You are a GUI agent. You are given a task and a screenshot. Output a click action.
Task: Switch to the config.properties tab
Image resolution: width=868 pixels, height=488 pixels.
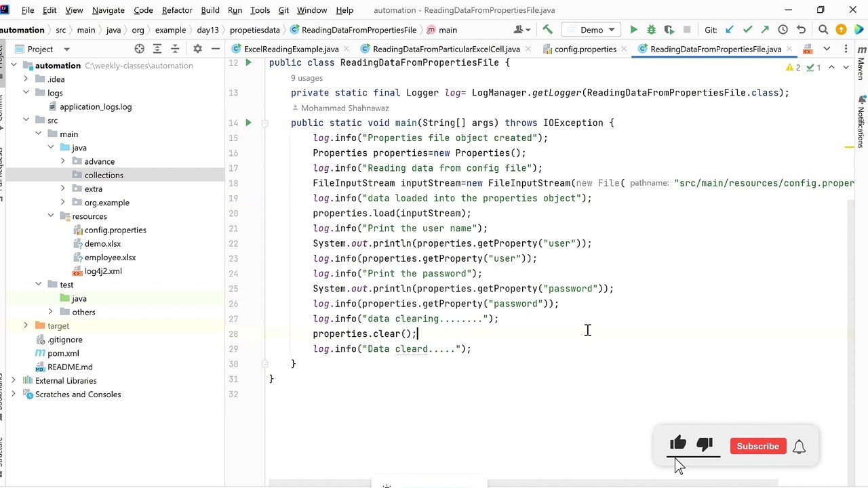(585, 49)
